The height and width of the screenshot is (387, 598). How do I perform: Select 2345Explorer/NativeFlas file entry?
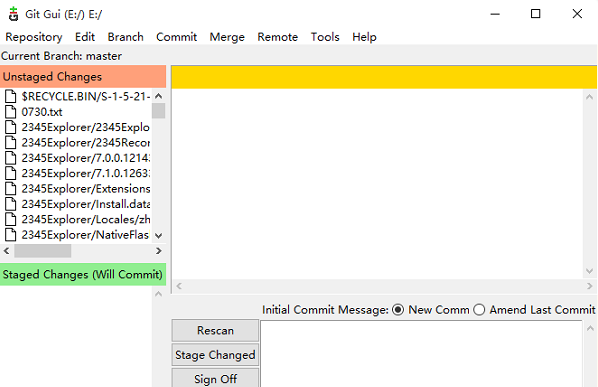tap(85, 234)
